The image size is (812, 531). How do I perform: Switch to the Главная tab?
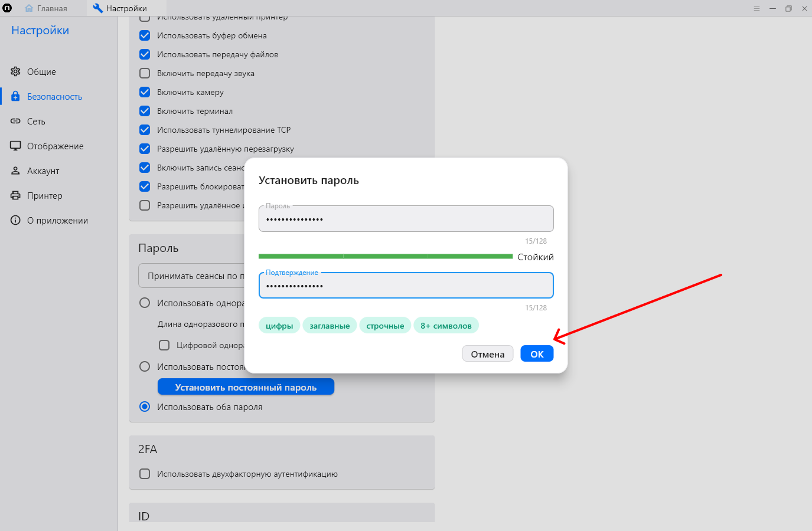tap(46, 8)
